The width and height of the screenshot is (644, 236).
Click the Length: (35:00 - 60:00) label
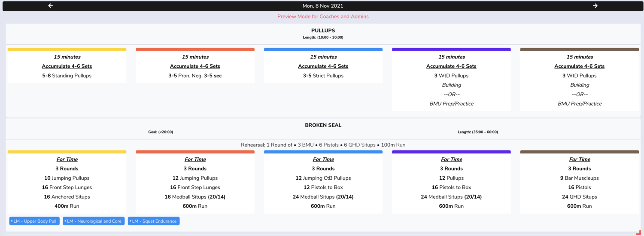(x=478, y=132)
